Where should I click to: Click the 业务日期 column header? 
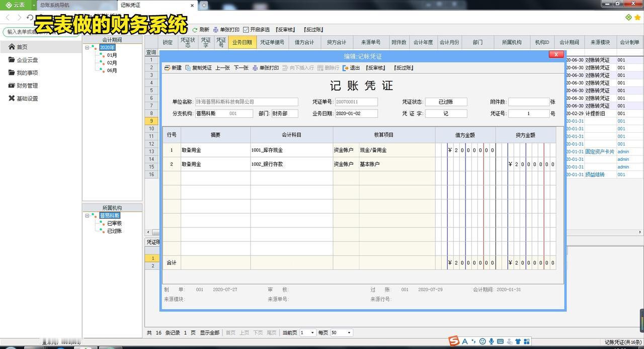pyautogui.click(x=242, y=42)
